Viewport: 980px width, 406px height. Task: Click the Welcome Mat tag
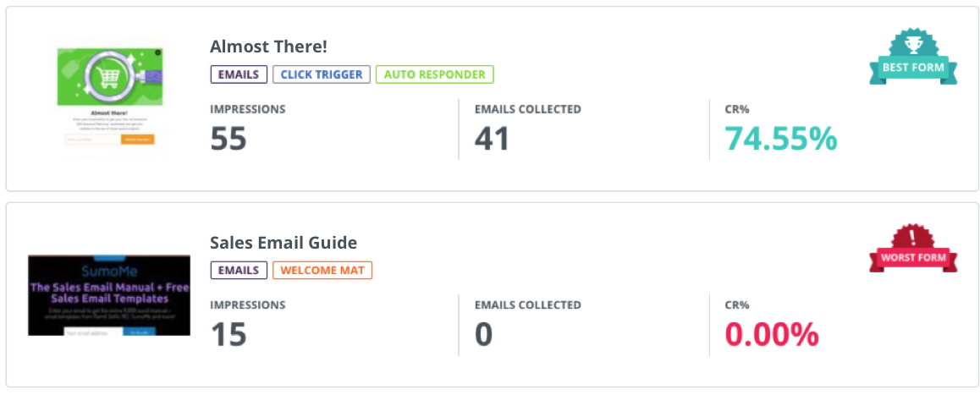tap(322, 271)
